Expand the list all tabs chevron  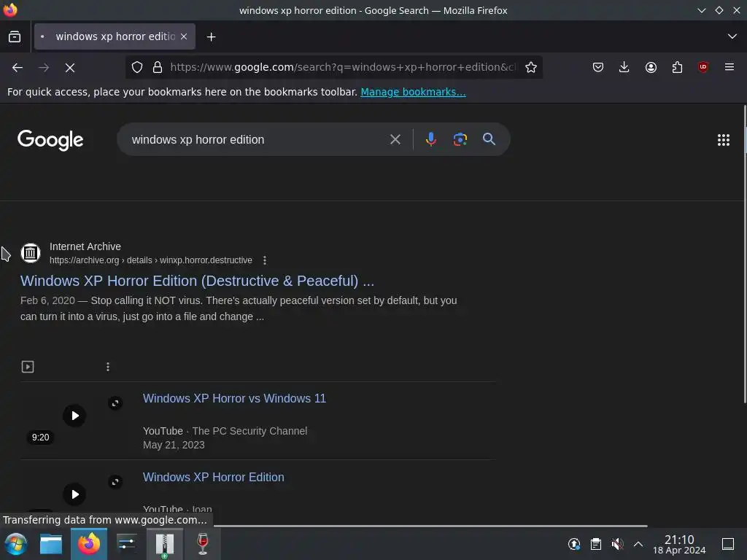(x=732, y=36)
